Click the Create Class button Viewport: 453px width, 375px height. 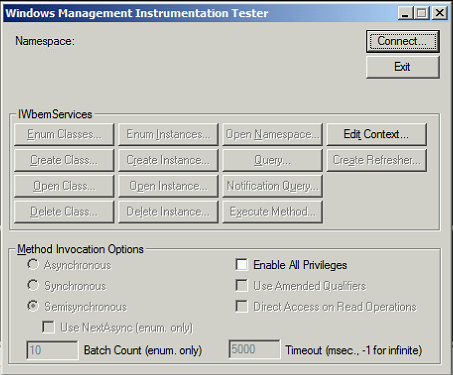(64, 160)
